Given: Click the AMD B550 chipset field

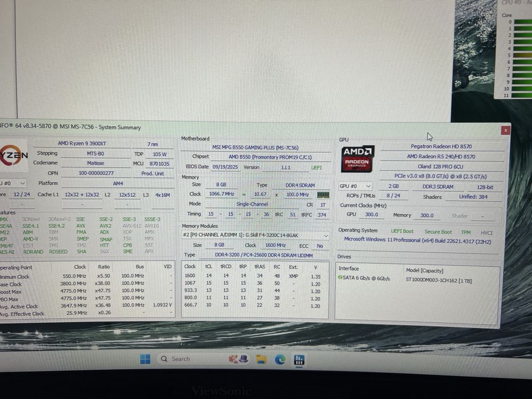Looking at the screenshot, I should pos(270,157).
